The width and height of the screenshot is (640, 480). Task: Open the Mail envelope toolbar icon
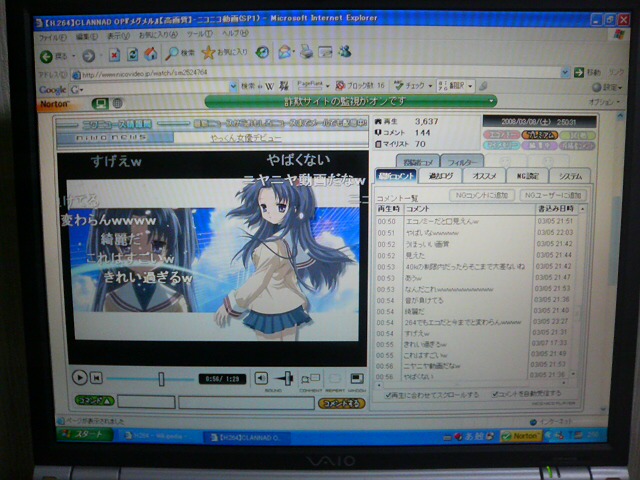[x=285, y=52]
